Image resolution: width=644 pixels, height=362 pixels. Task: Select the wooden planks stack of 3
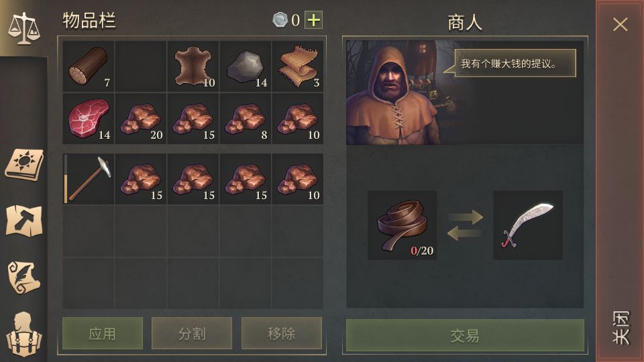[298, 66]
